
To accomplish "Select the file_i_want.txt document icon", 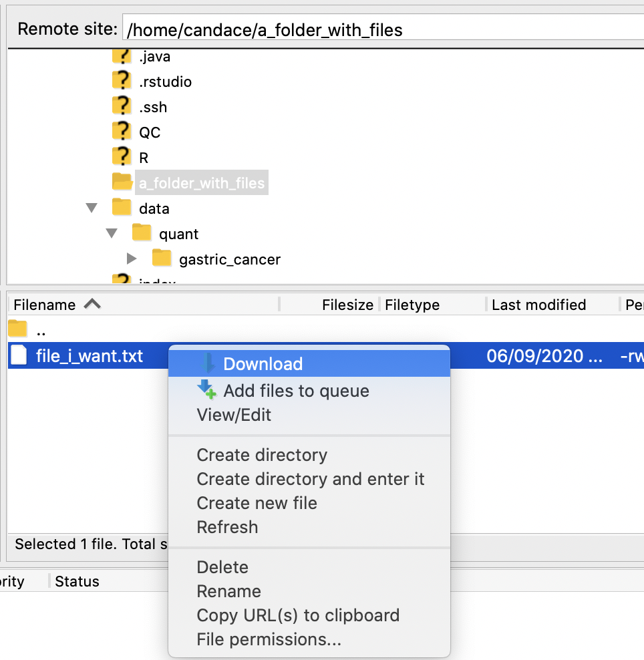I will 18,355.
